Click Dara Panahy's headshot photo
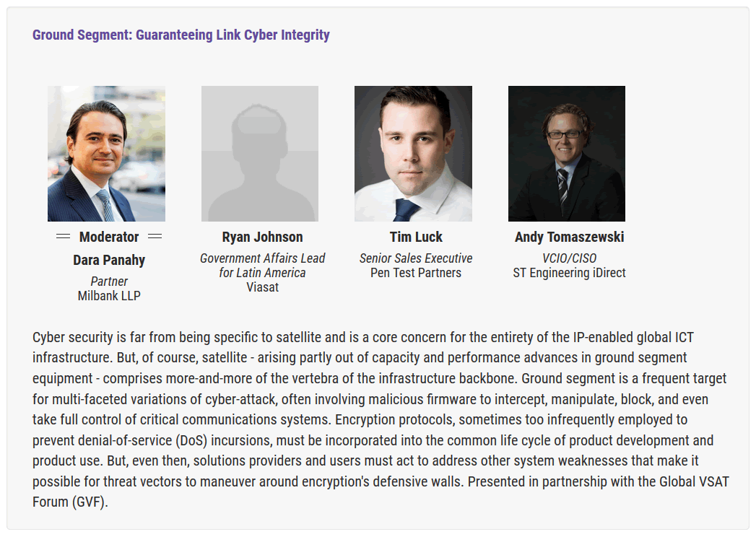The image size is (756, 537). click(x=107, y=154)
